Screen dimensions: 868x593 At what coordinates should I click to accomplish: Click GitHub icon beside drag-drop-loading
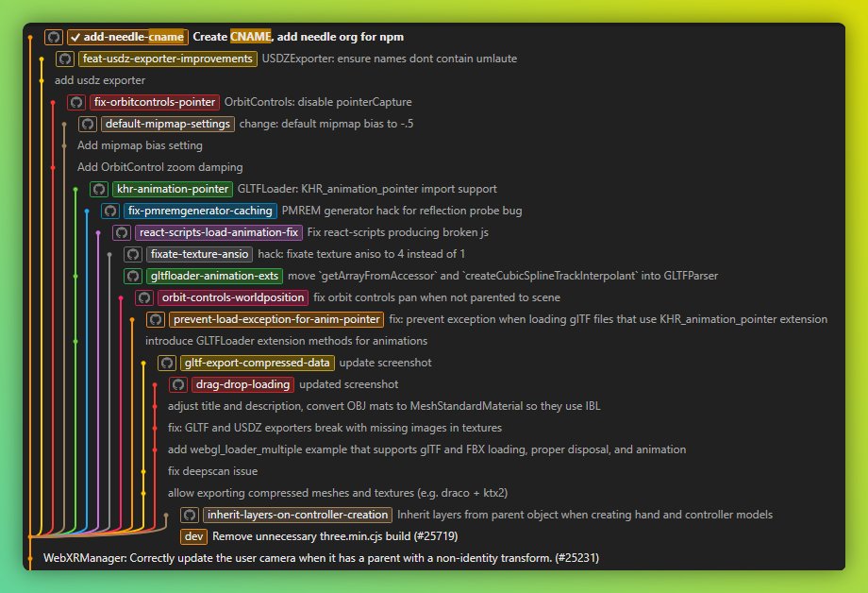tap(178, 384)
